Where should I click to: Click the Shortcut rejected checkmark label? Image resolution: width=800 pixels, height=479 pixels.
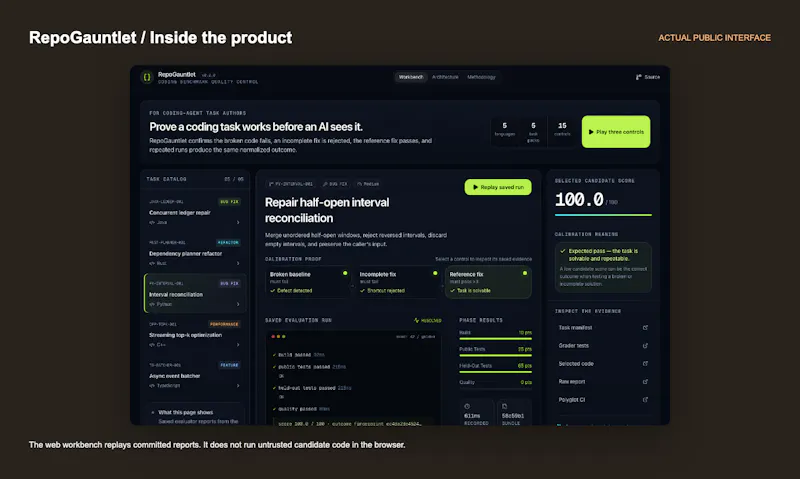click(x=382, y=291)
